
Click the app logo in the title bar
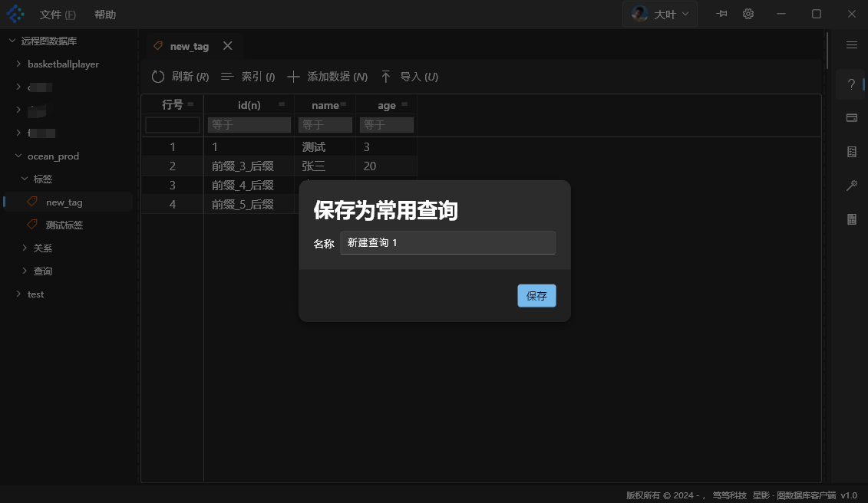(x=15, y=14)
